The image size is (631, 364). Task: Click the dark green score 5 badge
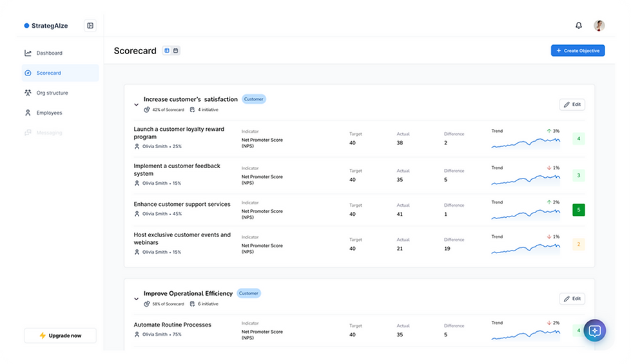point(578,210)
